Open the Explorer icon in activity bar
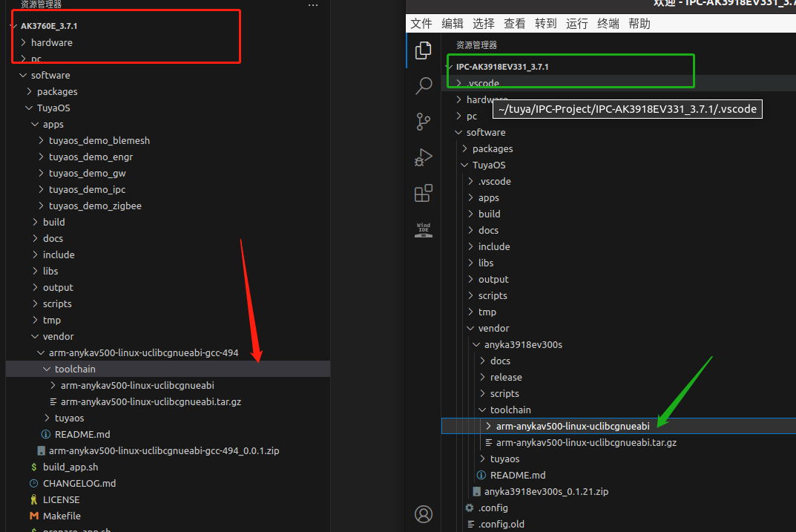 pyautogui.click(x=423, y=50)
